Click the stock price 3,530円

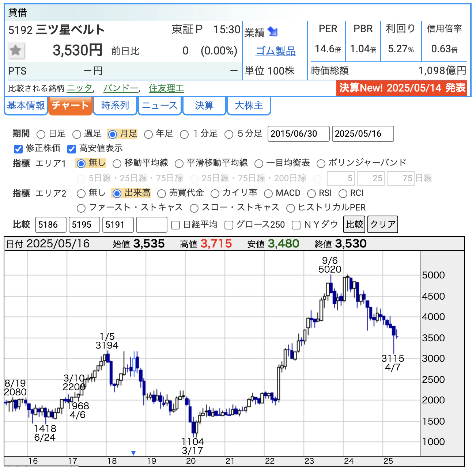click(x=78, y=50)
